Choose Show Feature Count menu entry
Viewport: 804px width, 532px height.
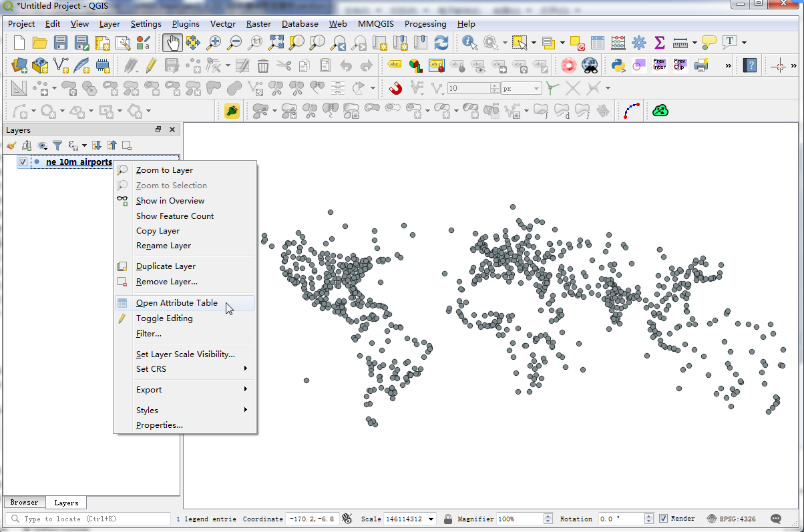pyautogui.click(x=185, y=216)
